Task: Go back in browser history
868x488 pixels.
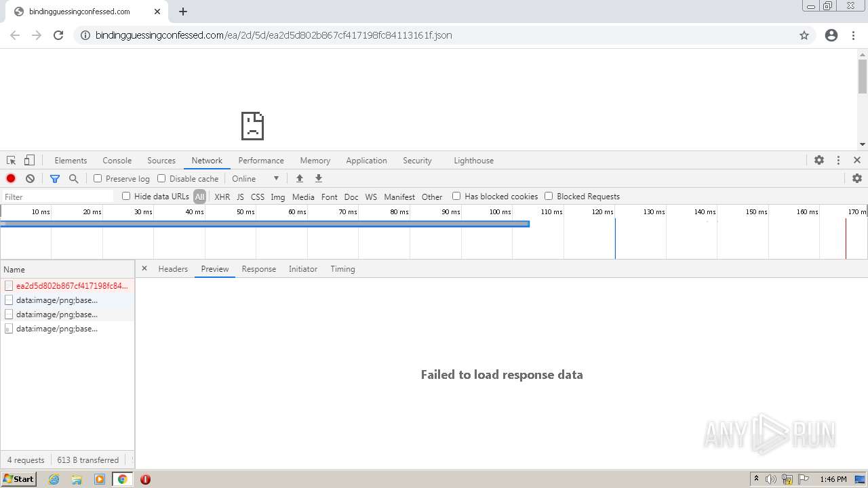Action: [15, 35]
